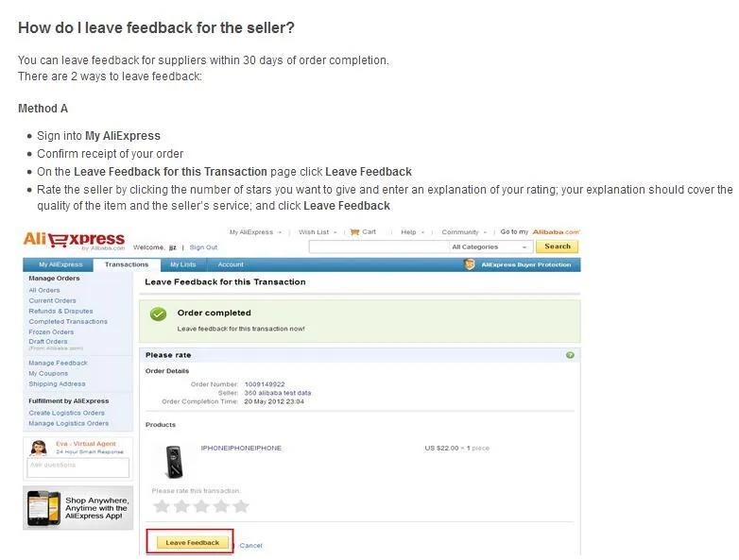This screenshot has width=739, height=560.
Task: Switch to the Account tab
Action: (x=231, y=264)
